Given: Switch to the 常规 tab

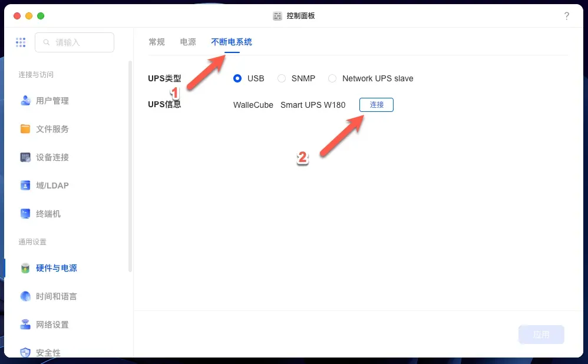Looking at the screenshot, I should (x=157, y=42).
